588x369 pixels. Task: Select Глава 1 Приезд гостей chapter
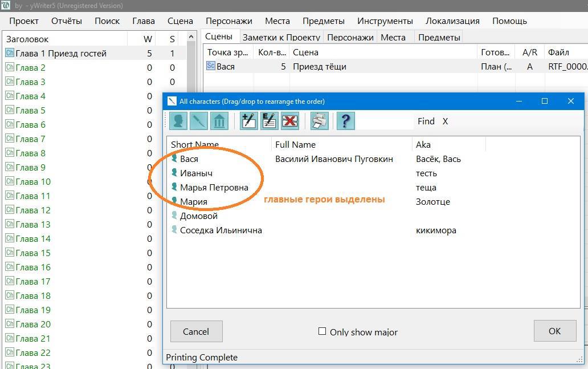(60, 54)
